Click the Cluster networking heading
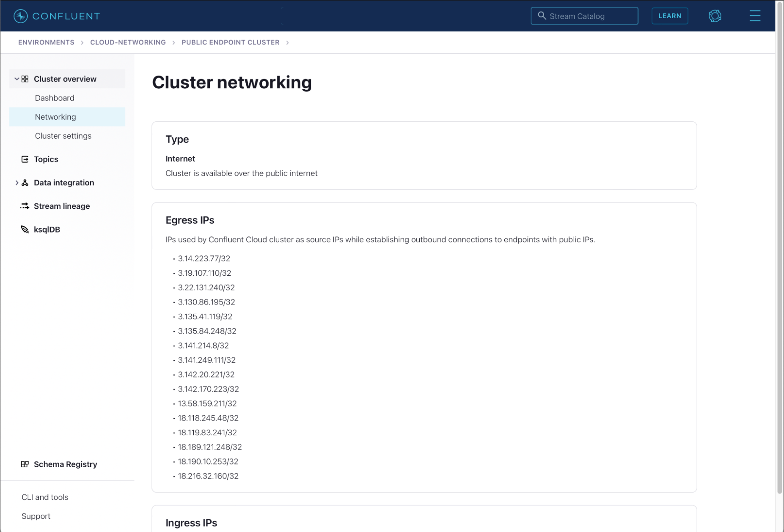The image size is (784, 532). [x=232, y=82]
